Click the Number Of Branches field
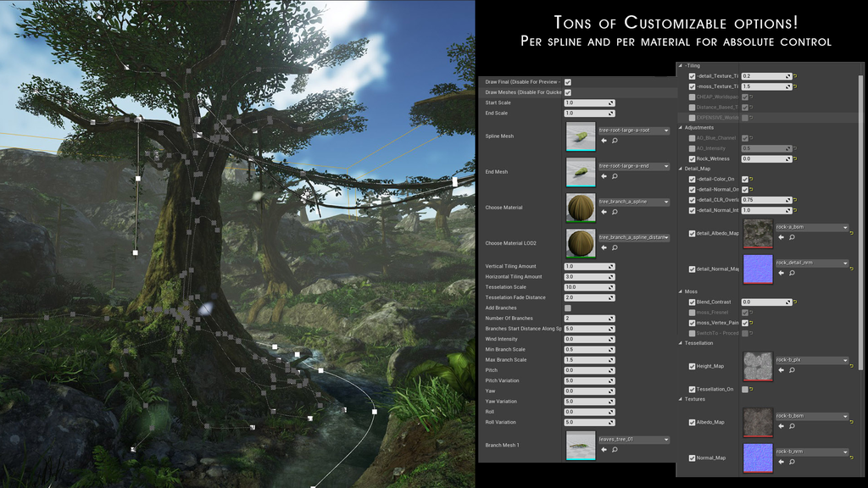The width and height of the screenshot is (868, 488). pos(590,319)
